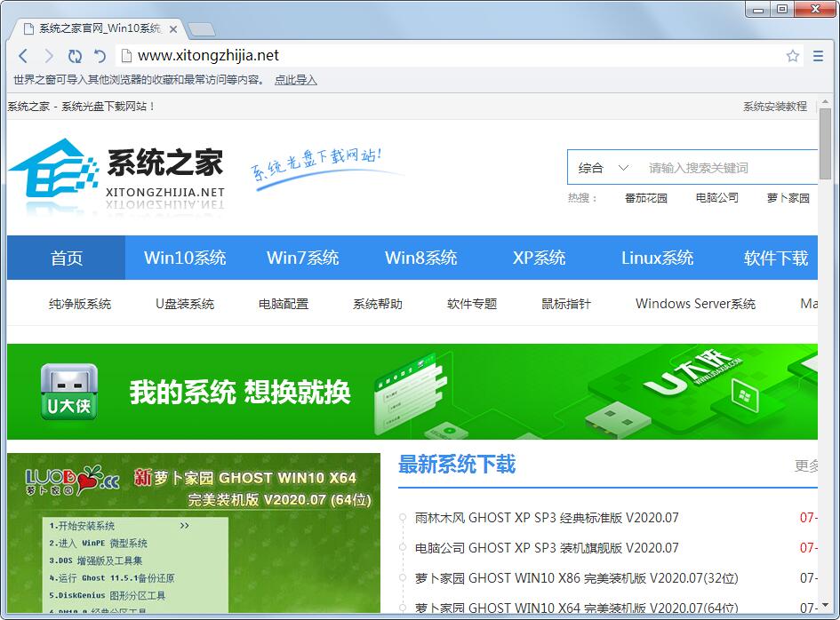The image size is (840, 620).
Task: Maximize the browser window
Action: [783, 10]
